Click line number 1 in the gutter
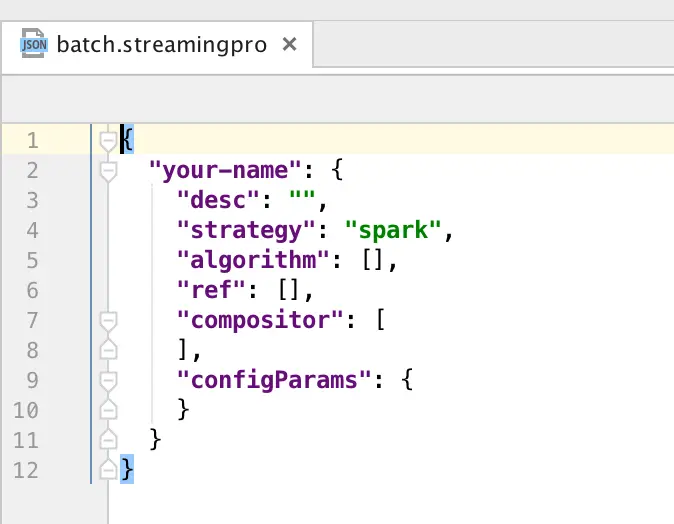This screenshot has height=524, width=674. click(33, 141)
